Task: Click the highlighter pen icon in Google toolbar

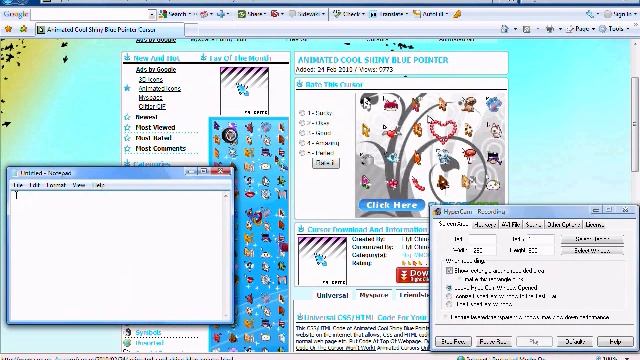Action: [458, 14]
